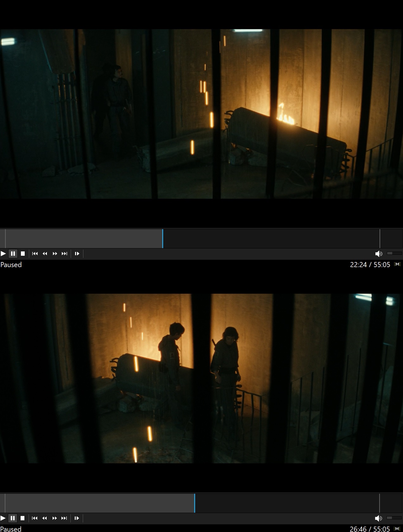Click the Pause button in the 22:24 player
403x532 pixels.
[x=13, y=253]
